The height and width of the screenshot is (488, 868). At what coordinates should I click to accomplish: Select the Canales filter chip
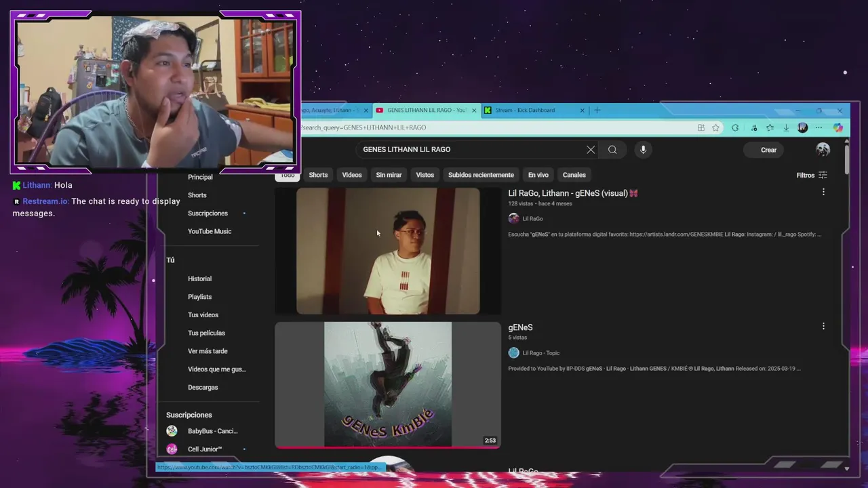[x=574, y=175]
